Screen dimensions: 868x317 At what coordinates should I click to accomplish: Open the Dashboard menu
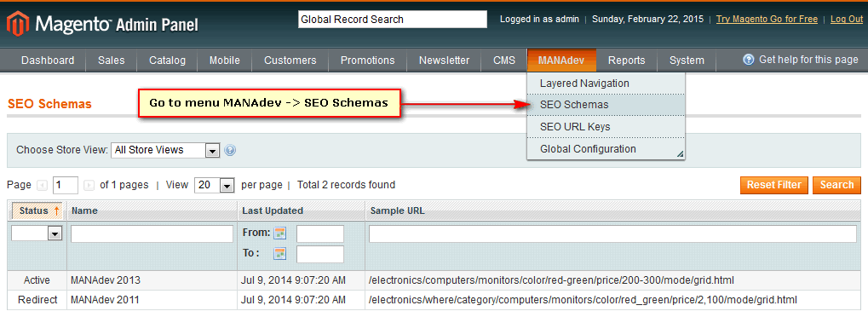point(48,61)
